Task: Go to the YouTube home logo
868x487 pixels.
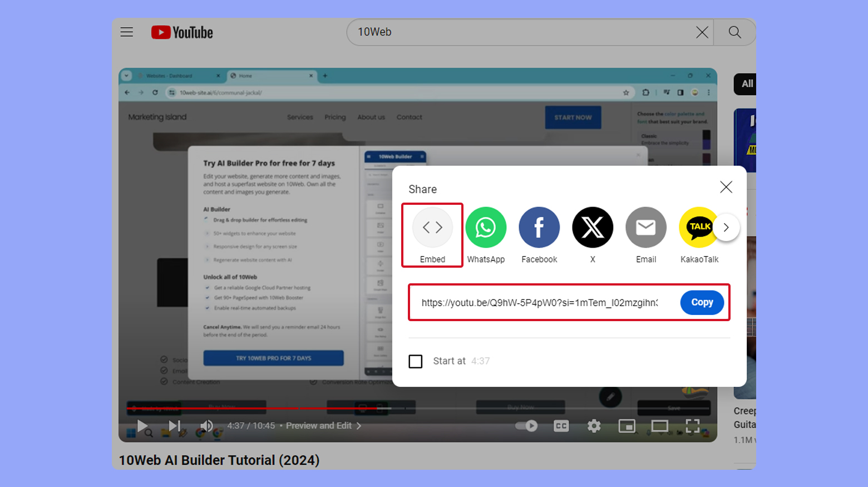Action: point(183,32)
